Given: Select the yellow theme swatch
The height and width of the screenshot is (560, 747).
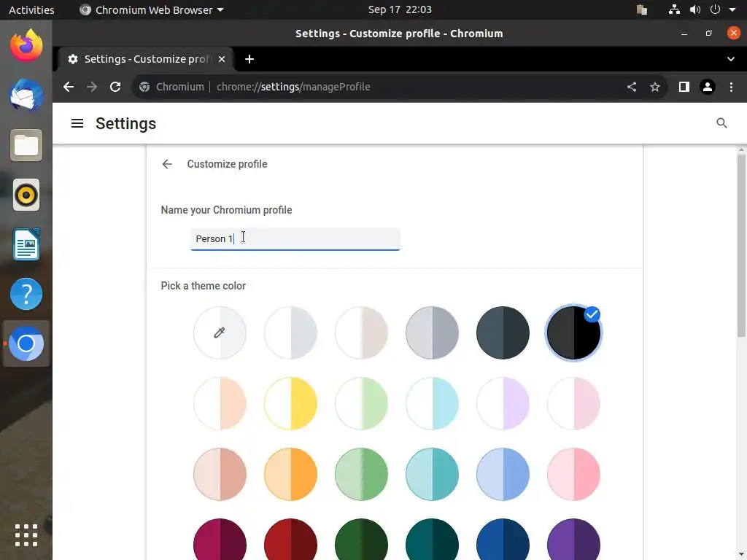Looking at the screenshot, I should point(290,403).
